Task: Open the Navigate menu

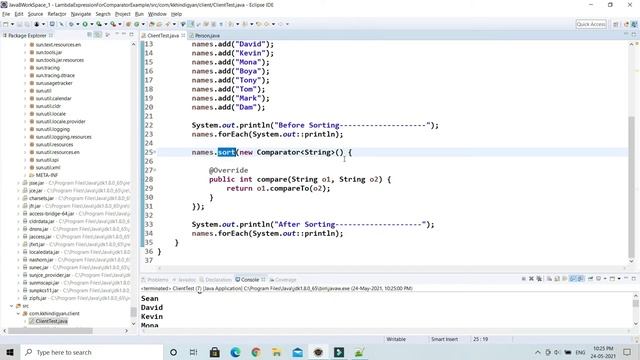Action: 81,14
